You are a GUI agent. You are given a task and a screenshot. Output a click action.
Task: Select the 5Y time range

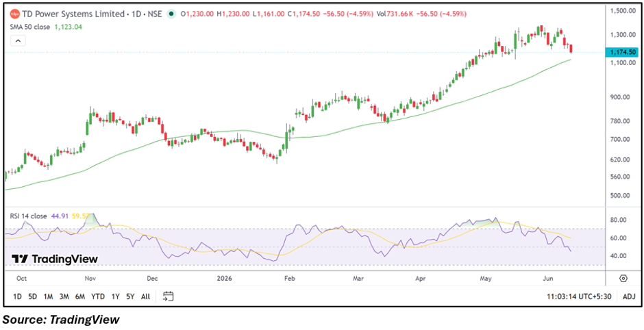tap(130, 296)
